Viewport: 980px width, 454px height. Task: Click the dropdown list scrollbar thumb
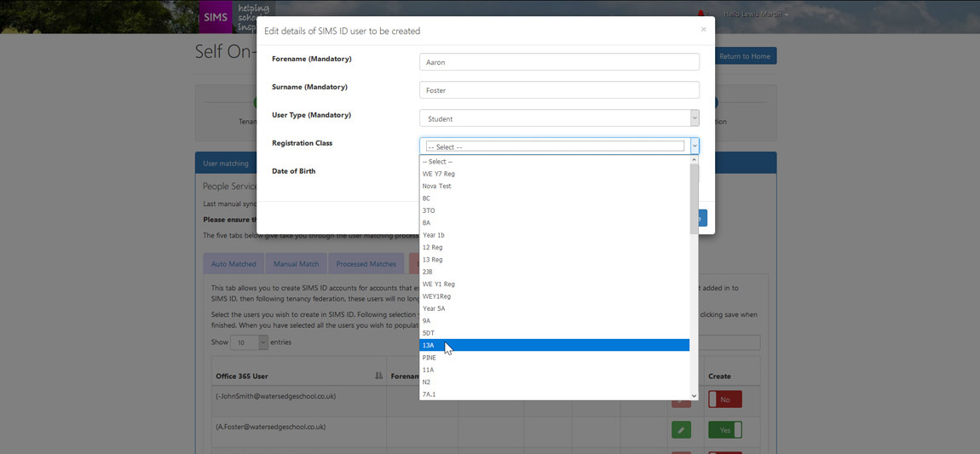694,198
